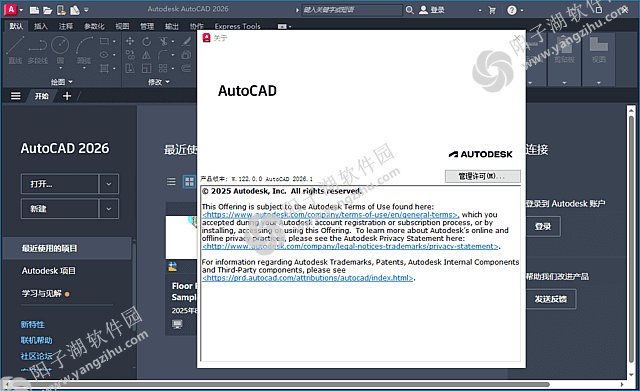Viewport: 640px width, 391px height.
Task: Switch to the 参数化 ribbon tab
Action: point(94,27)
